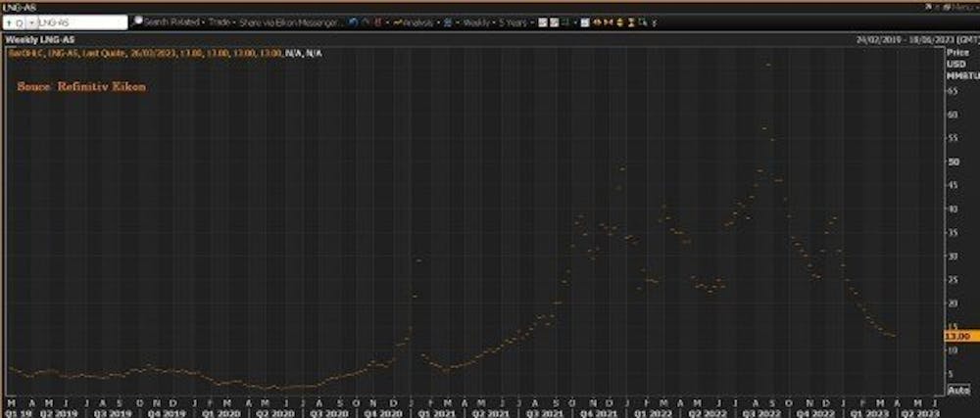The height and width of the screenshot is (418, 980).
Task: Click the 50 value on price axis
Action: (x=954, y=162)
